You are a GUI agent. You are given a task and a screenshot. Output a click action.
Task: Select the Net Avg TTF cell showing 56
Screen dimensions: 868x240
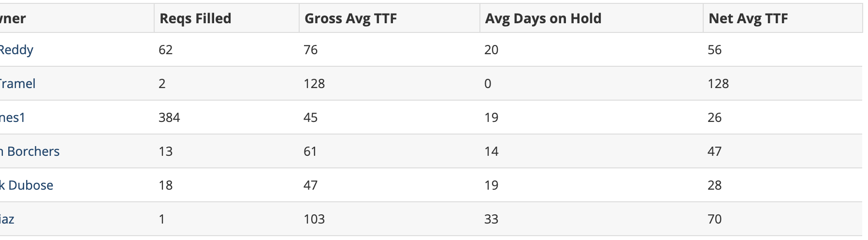click(714, 50)
